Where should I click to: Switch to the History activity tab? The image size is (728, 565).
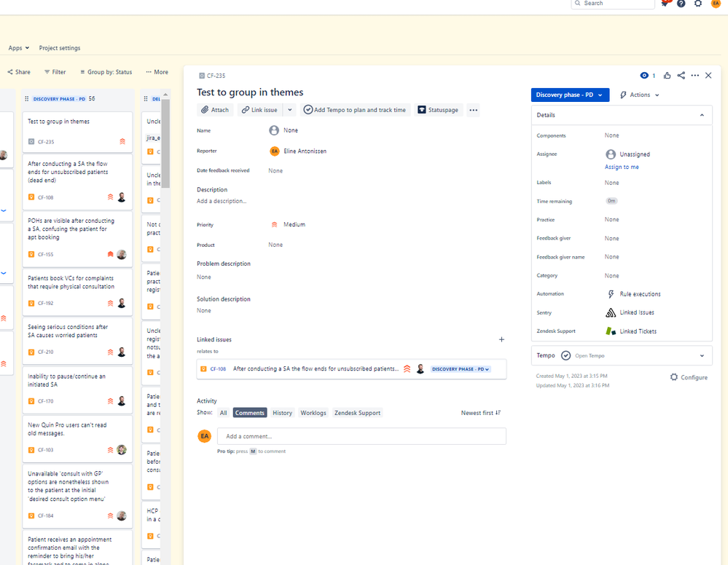point(282,413)
